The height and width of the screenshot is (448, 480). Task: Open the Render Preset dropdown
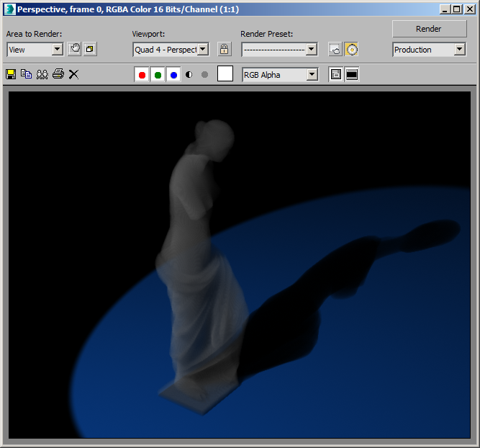click(x=279, y=49)
